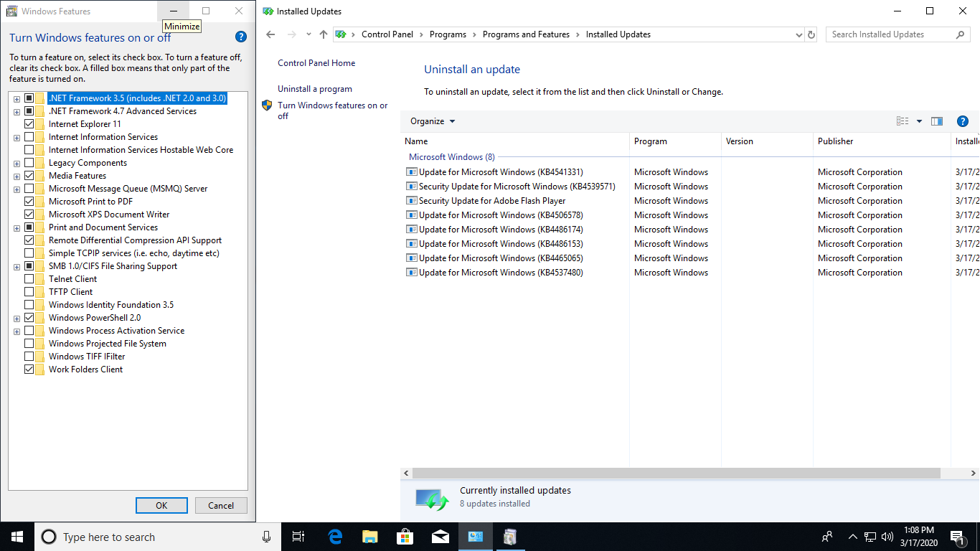Expand the Legacy Components tree node
This screenshot has width=980, height=551.
coord(17,164)
